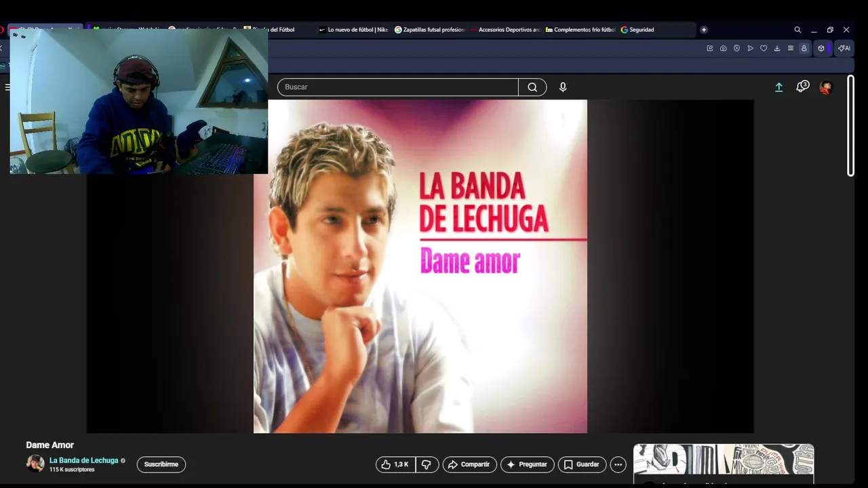Viewport: 868px width, 488px height.
Task: Open a new browser tab with plus
Action: (x=704, y=30)
